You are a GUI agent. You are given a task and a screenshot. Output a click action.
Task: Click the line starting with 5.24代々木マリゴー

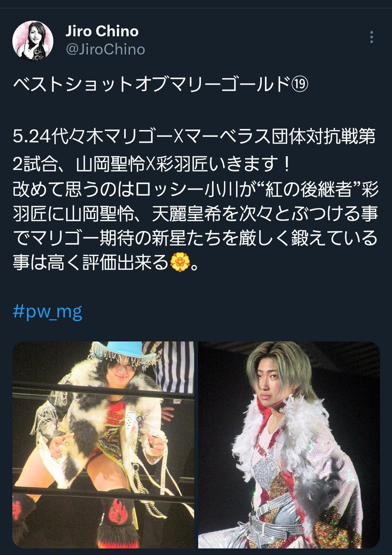point(193,139)
